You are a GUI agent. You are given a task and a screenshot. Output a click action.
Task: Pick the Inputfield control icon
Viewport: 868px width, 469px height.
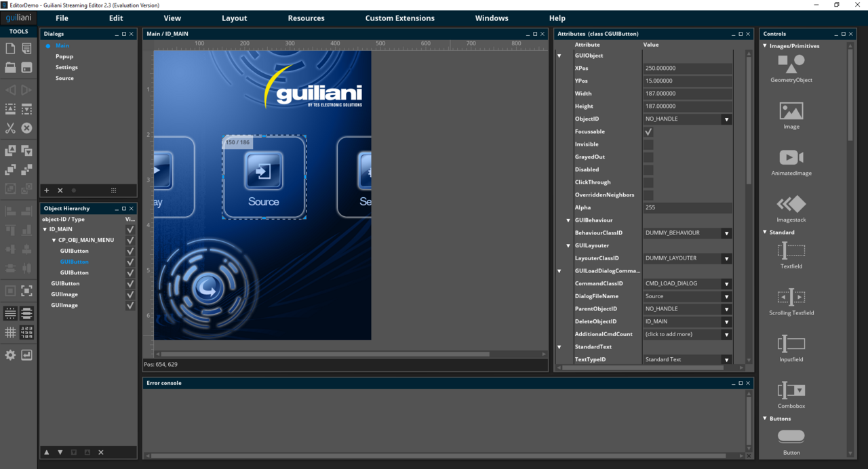pos(791,344)
